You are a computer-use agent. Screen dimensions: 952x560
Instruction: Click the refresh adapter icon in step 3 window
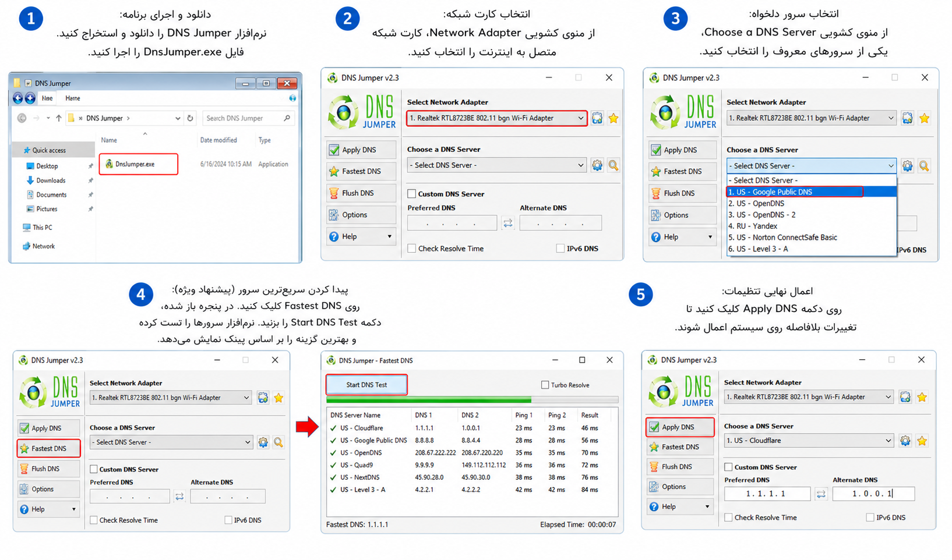pyautogui.click(x=907, y=118)
